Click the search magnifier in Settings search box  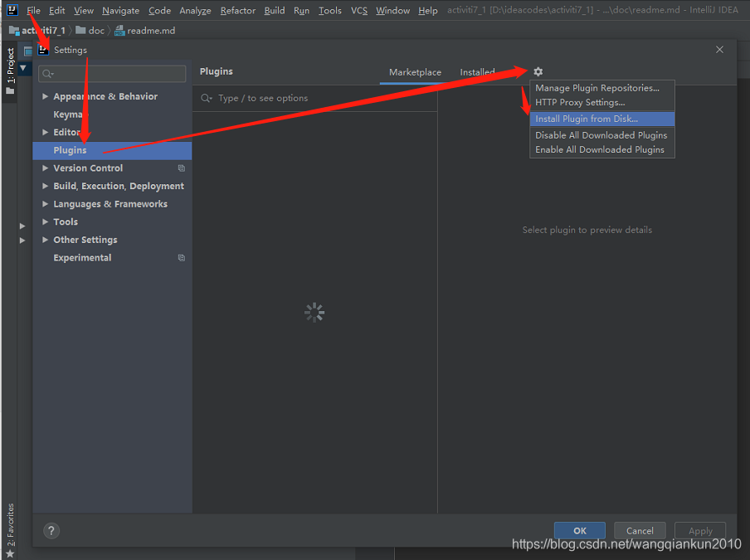(47, 74)
